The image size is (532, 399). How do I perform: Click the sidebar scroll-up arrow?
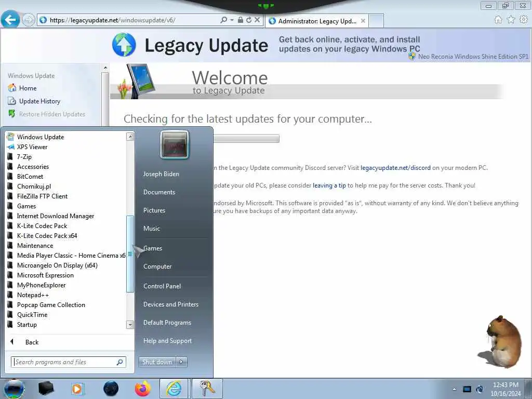105,68
